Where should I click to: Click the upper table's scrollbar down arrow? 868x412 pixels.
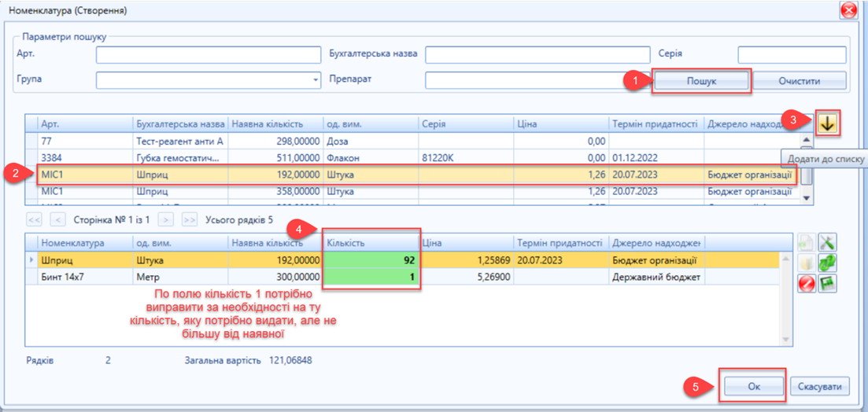point(807,198)
